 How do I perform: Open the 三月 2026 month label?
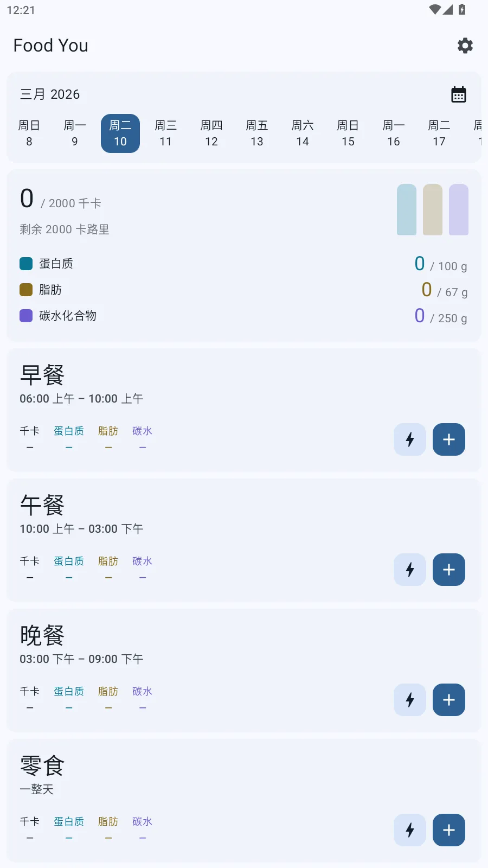coord(50,94)
